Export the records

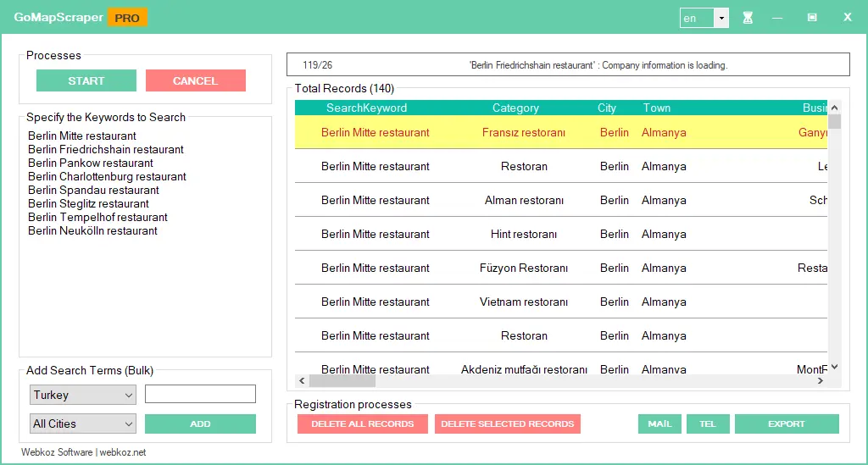tap(787, 423)
